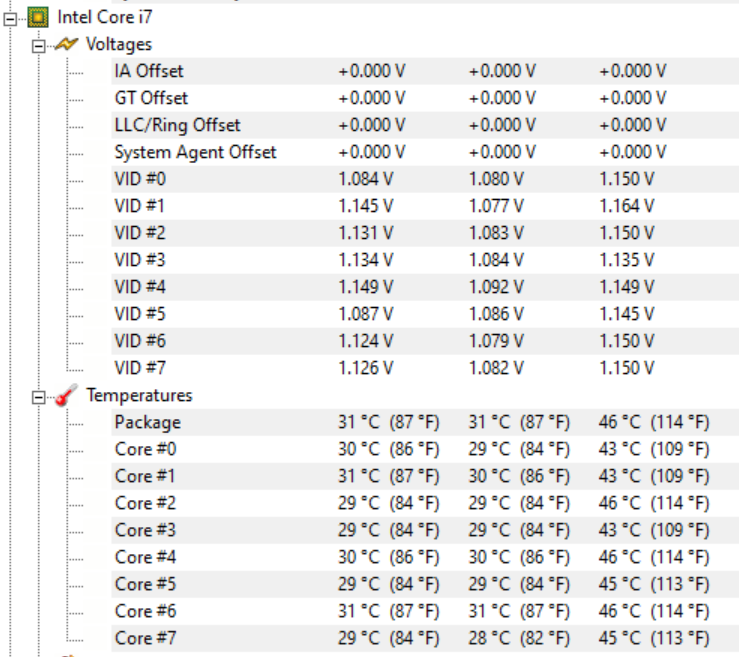Select the IA Offset row
This screenshot has width=739, height=657.
425,71
